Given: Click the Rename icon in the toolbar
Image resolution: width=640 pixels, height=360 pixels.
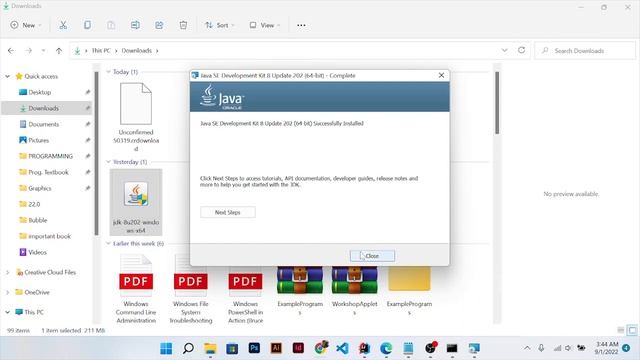Looking at the screenshot, I should (135, 25).
